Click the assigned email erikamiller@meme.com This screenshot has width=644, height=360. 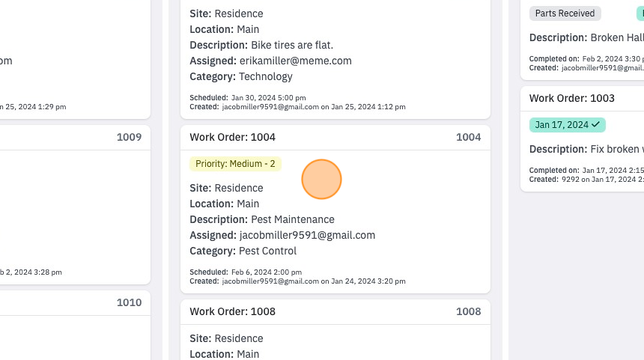click(x=295, y=61)
